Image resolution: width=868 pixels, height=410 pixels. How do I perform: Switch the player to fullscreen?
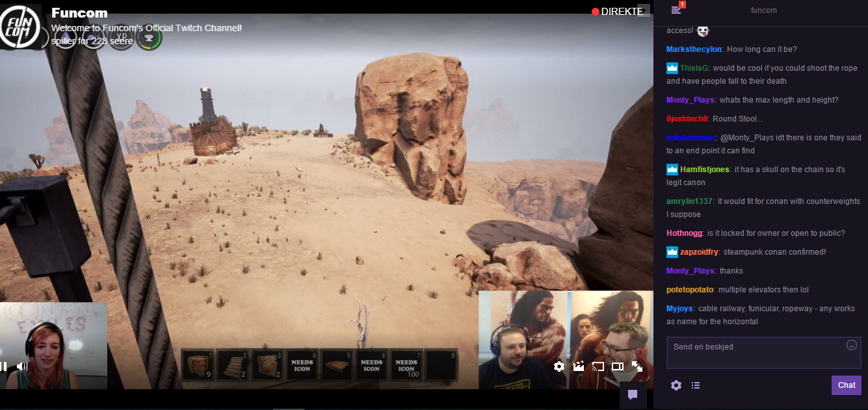coord(637,366)
